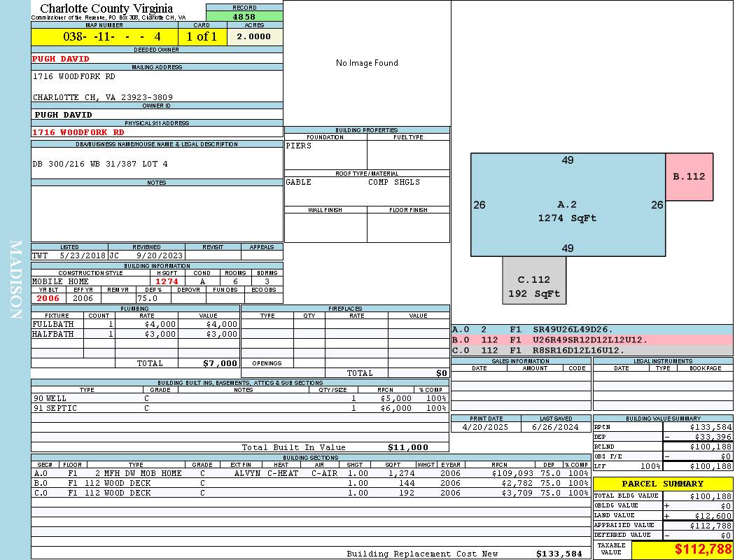Click the 90 WELL built-in row
Screen dimensions: 735x560
(239, 398)
